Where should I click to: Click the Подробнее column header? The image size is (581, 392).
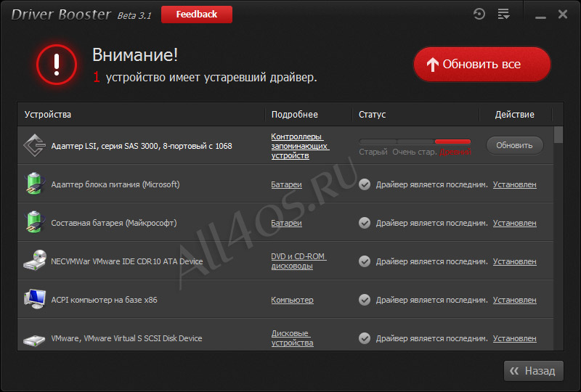pyautogui.click(x=295, y=115)
